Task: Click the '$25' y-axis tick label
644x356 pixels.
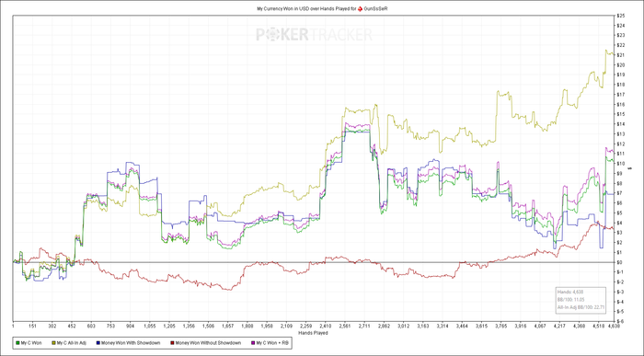Action: click(621, 16)
